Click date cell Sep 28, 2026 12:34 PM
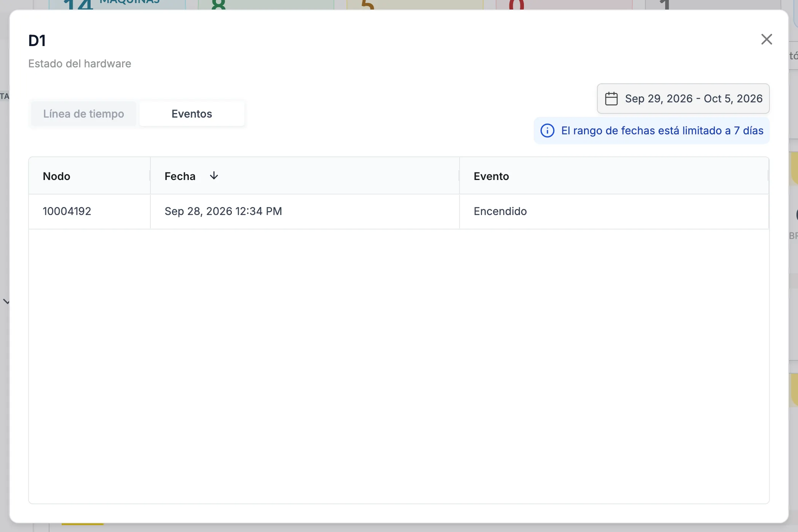 pos(305,212)
